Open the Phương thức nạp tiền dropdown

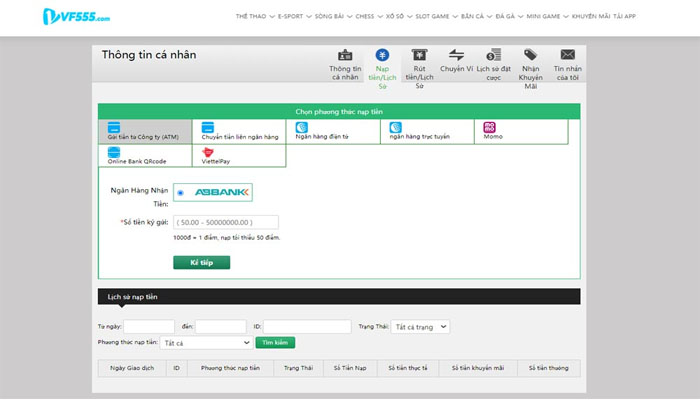click(x=205, y=342)
